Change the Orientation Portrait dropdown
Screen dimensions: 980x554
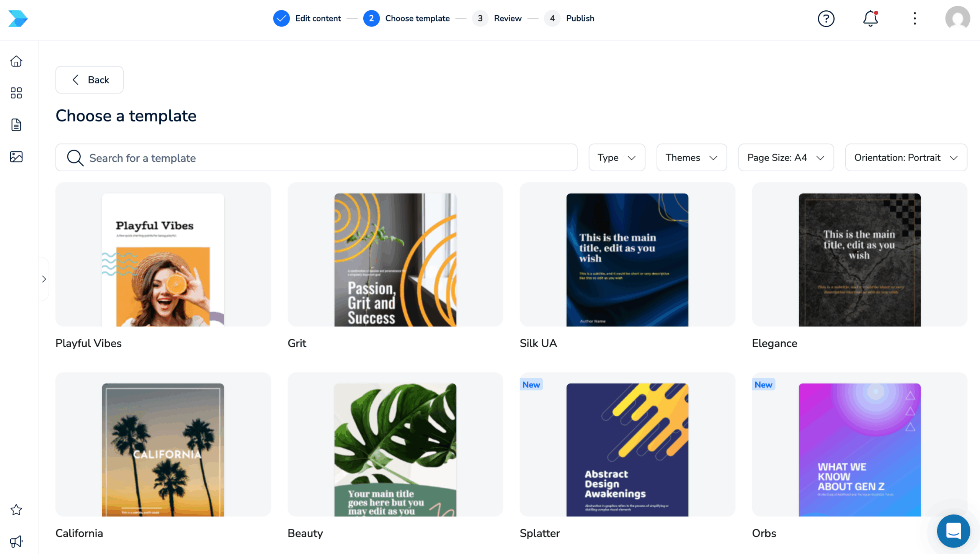(x=906, y=157)
